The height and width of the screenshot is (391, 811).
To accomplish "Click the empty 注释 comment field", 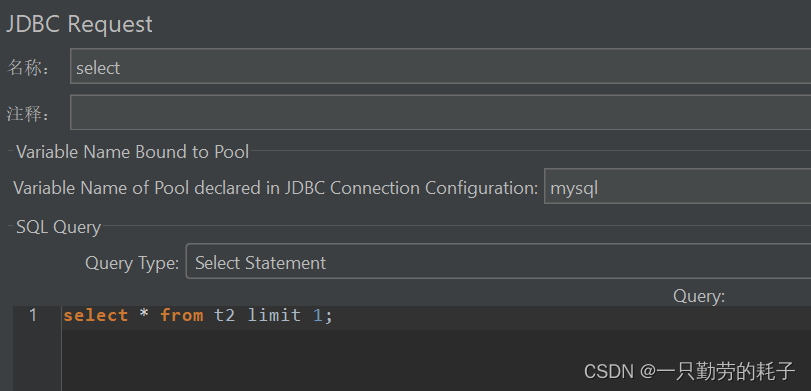I will pos(440,112).
